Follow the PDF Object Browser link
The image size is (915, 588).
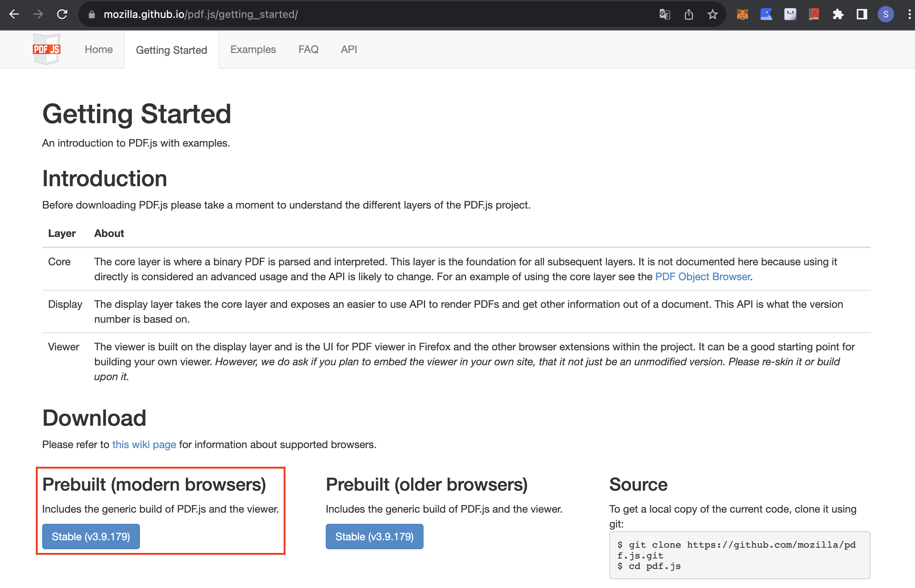pyautogui.click(x=703, y=277)
